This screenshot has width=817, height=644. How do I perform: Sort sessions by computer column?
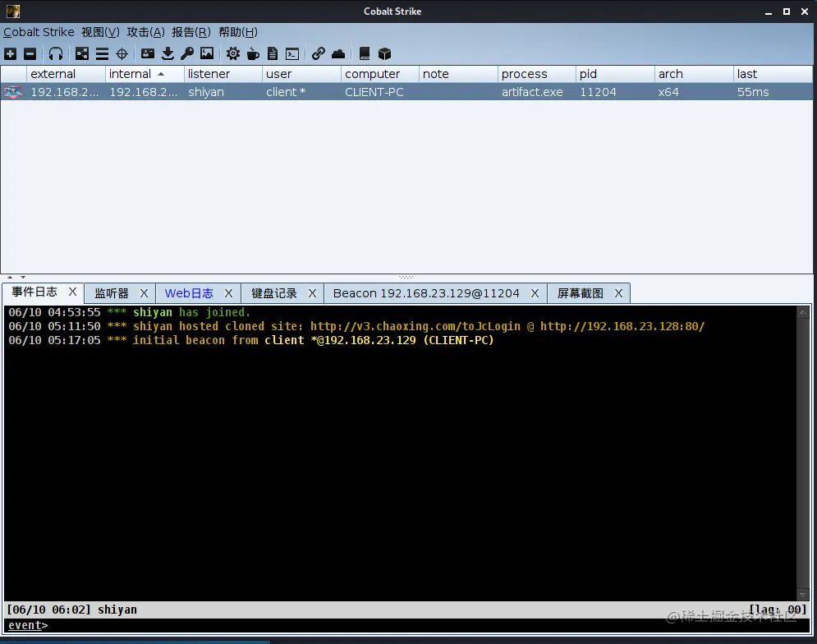pyautogui.click(x=380, y=74)
